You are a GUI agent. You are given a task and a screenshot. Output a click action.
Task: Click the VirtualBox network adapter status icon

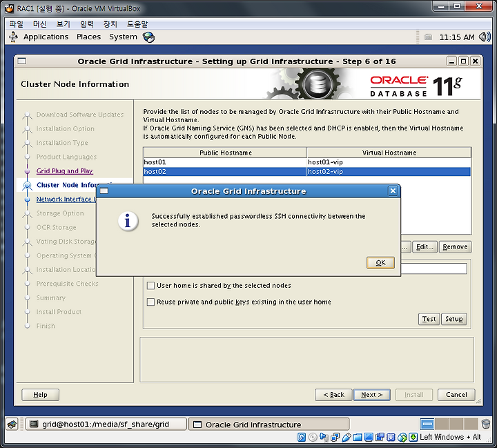pyautogui.click(x=335, y=437)
